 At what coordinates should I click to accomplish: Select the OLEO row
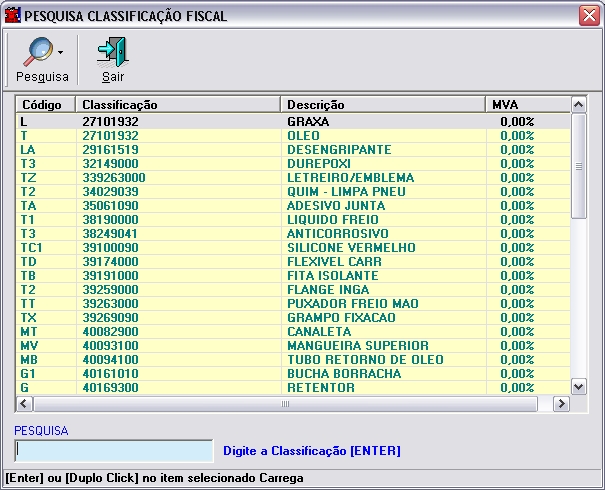point(293,135)
